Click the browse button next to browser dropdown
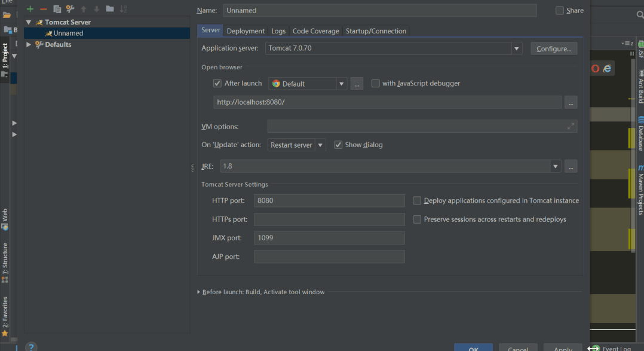Viewport: 644px width, 351px height. pos(357,84)
